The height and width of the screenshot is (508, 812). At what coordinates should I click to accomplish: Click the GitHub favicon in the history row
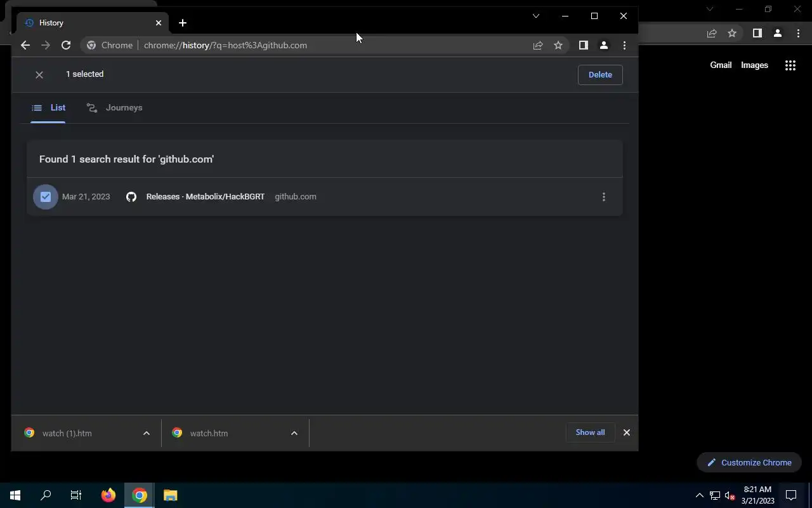131,197
